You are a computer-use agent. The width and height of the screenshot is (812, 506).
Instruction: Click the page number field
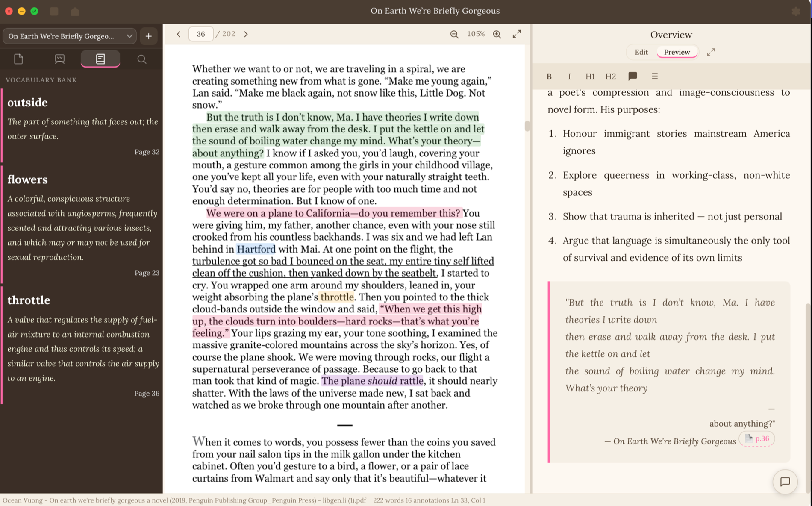coord(201,34)
